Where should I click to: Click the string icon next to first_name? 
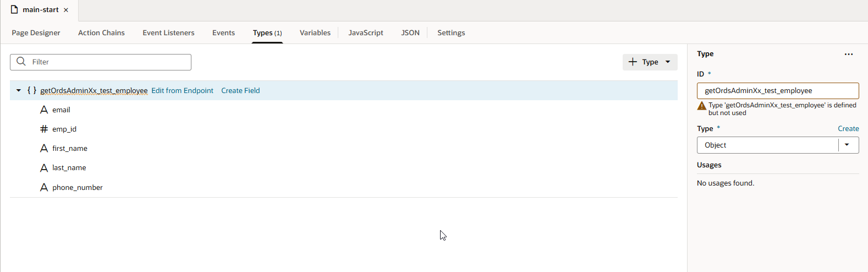(x=44, y=148)
